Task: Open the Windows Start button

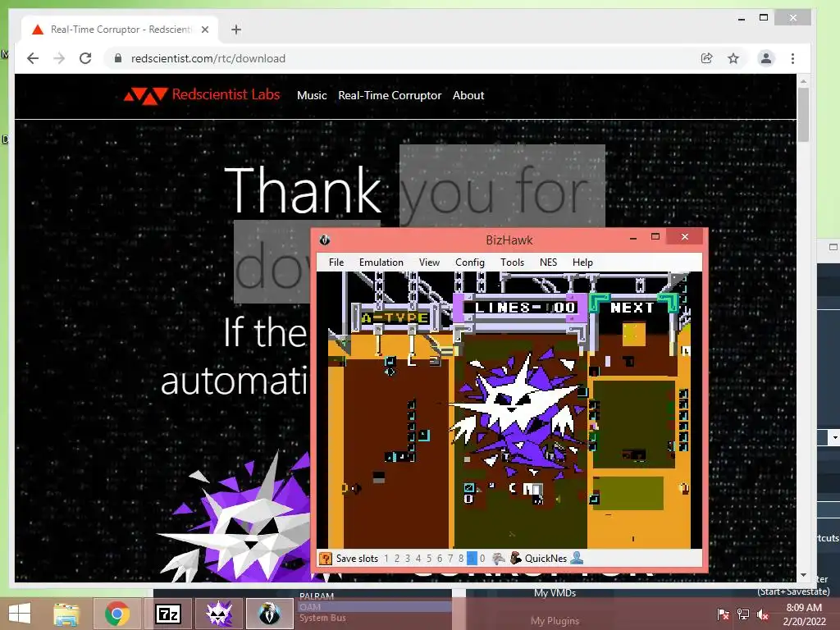Action: point(20,614)
